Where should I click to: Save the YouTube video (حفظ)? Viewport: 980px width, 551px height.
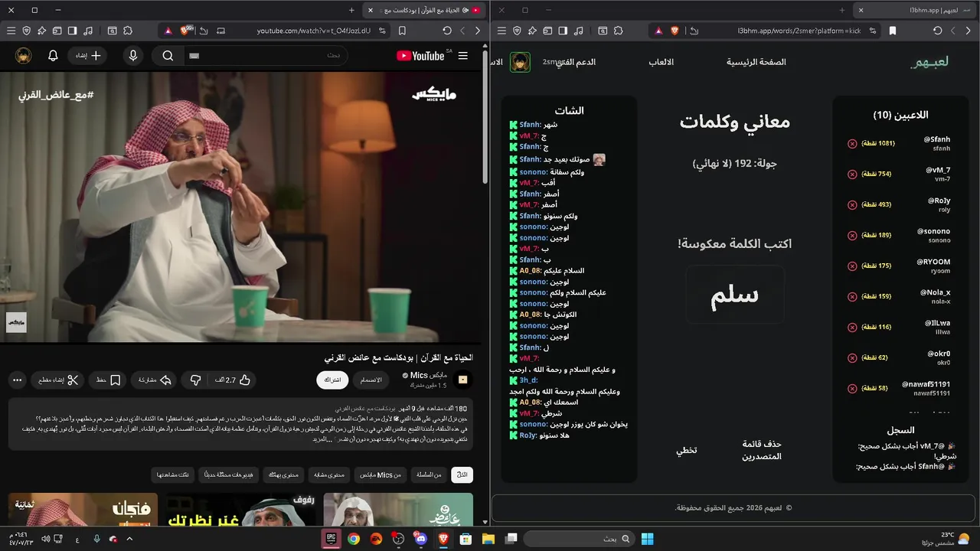tap(106, 380)
